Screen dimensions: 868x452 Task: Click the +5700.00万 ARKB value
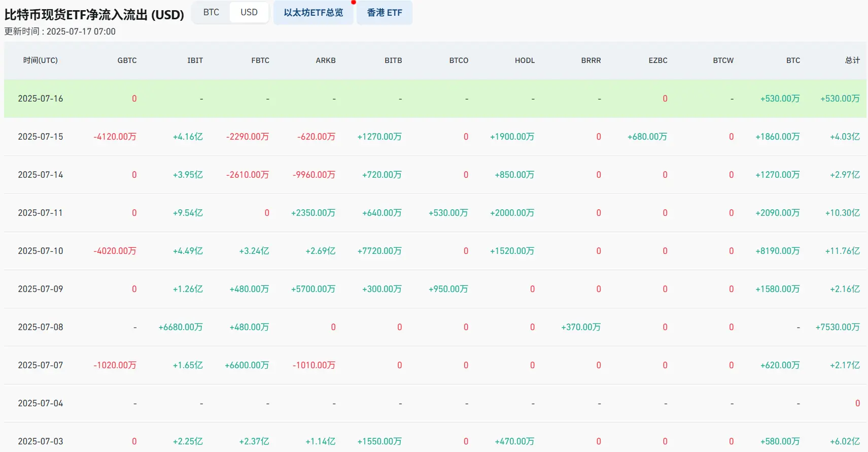[x=314, y=289]
